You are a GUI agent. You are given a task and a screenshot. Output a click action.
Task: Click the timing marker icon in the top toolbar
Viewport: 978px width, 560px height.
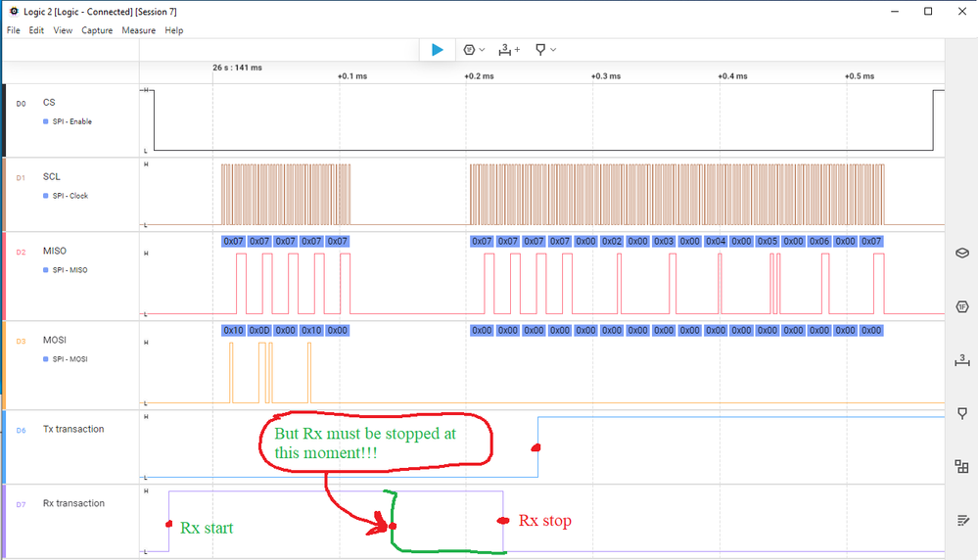coord(540,50)
